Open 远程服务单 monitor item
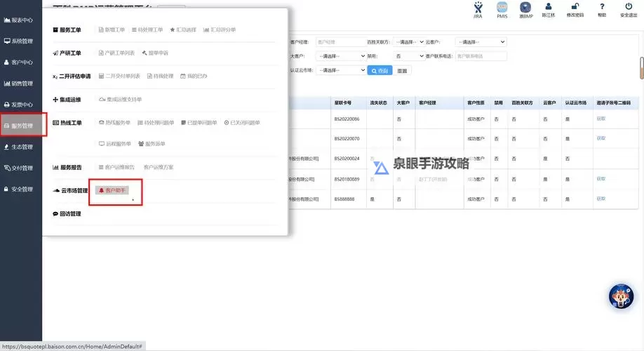 coord(115,144)
